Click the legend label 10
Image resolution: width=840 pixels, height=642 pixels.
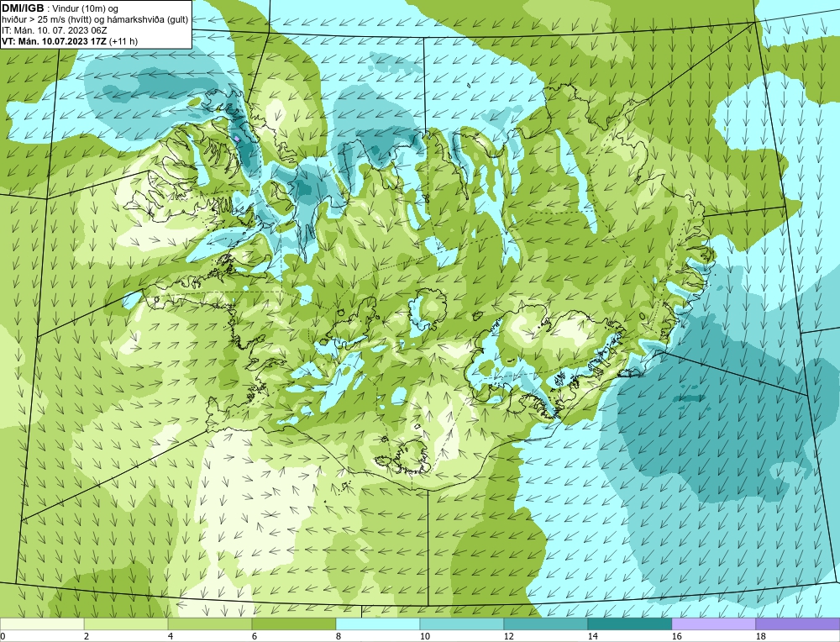(424, 636)
